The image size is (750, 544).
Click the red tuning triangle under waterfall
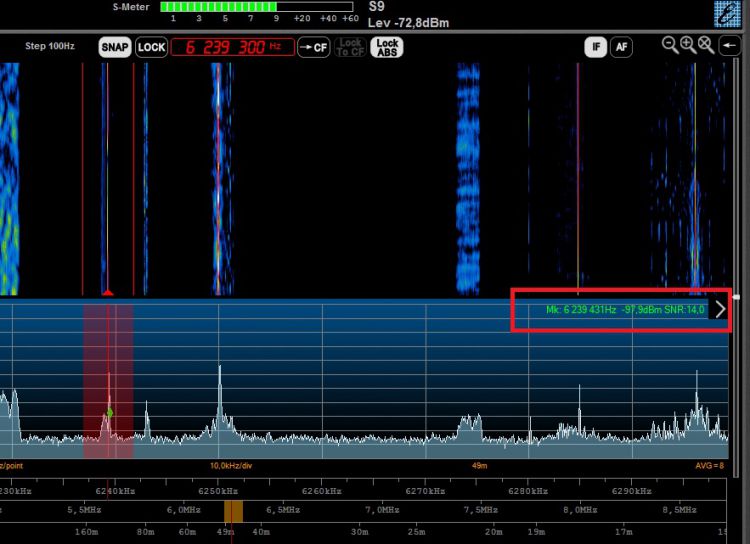108,292
